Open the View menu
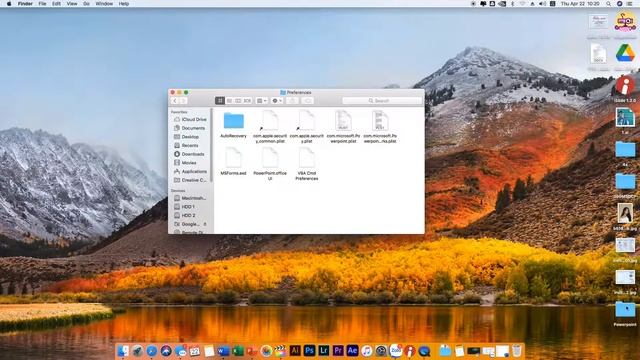The height and width of the screenshot is (360, 640). point(72,4)
